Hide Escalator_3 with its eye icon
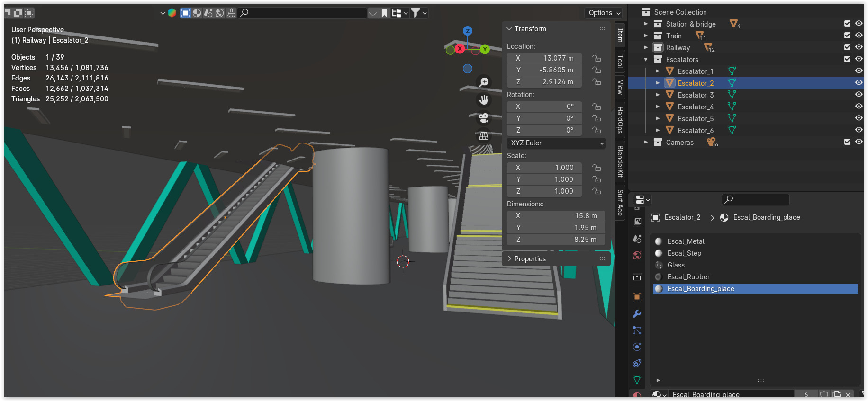This screenshot has height=401, width=868. [859, 95]
